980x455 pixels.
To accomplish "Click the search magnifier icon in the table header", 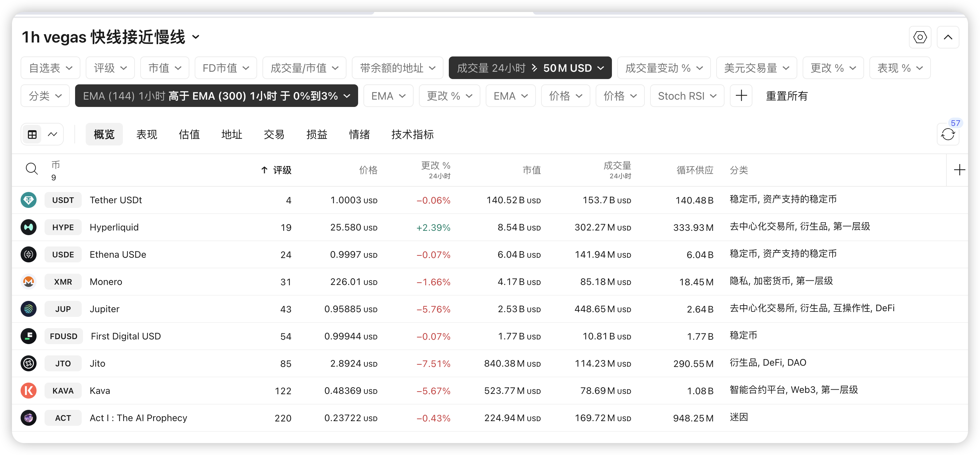I will pos(32,168).
